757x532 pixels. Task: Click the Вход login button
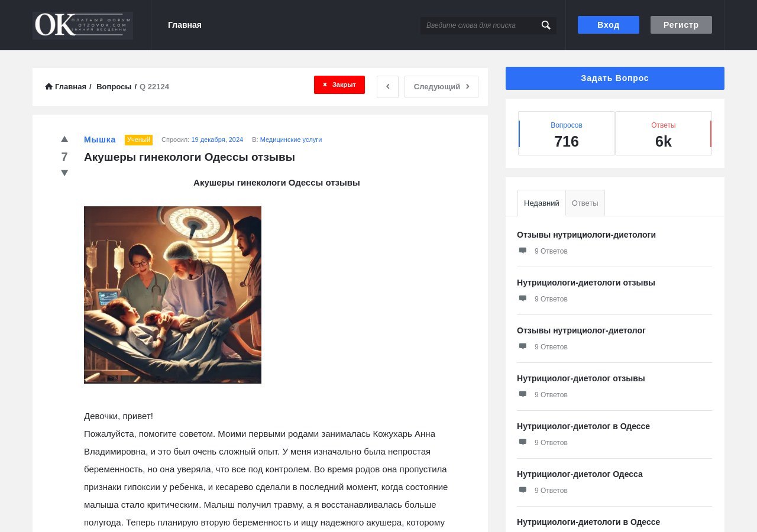coord(609,25)
